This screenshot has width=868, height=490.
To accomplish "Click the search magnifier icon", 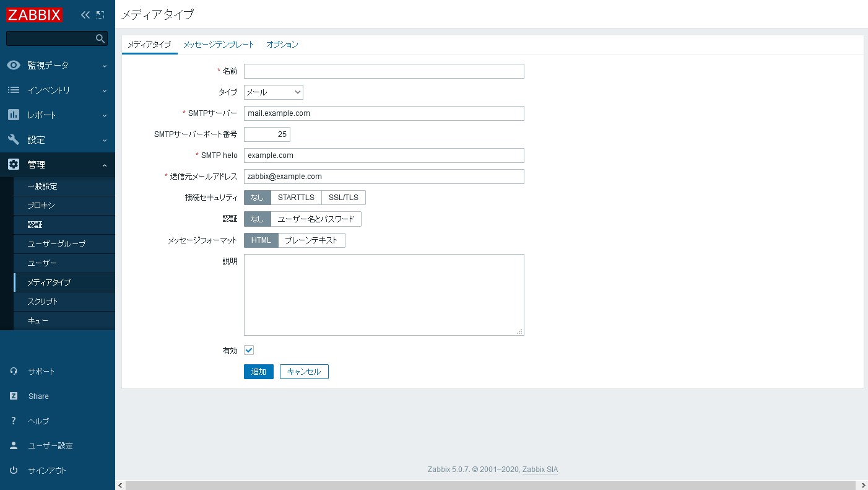I will click(x=100, y=38).
